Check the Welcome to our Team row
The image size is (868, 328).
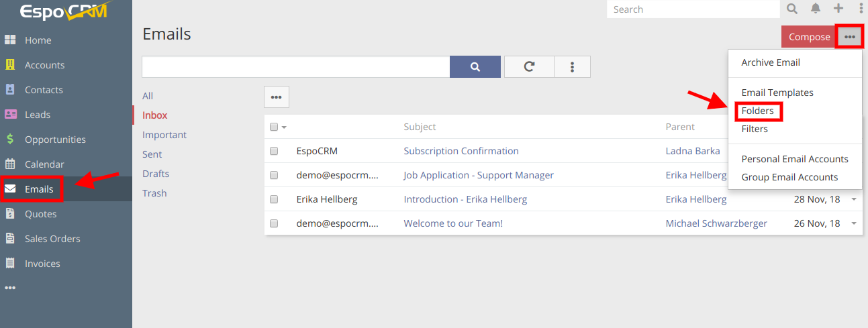(x=274, y=223)
